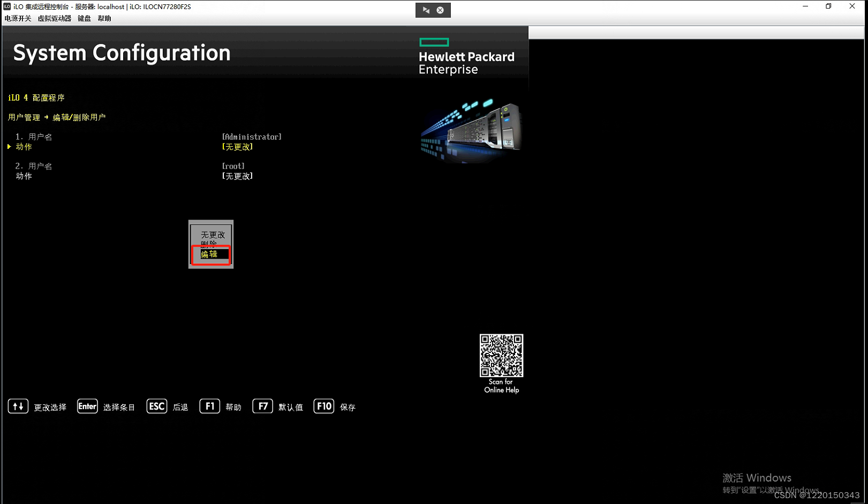The image size is (868, 504).
Task: Click the 用户管理 breadcrumb text
Action: 24,117
